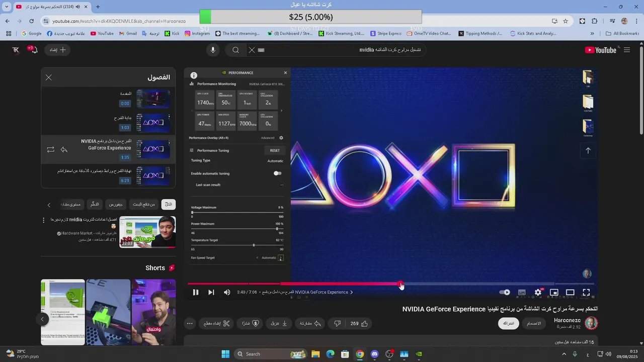Select the التعلّم filter chip
The image size is (644, 362).
tap(95, 204)
